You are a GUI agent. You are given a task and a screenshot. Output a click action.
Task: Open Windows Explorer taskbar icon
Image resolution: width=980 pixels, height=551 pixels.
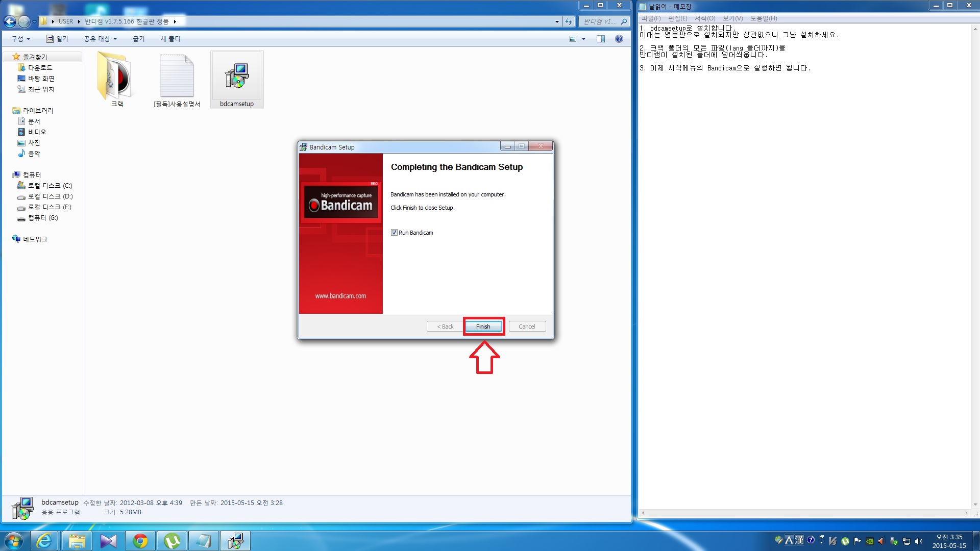[77, 541]
